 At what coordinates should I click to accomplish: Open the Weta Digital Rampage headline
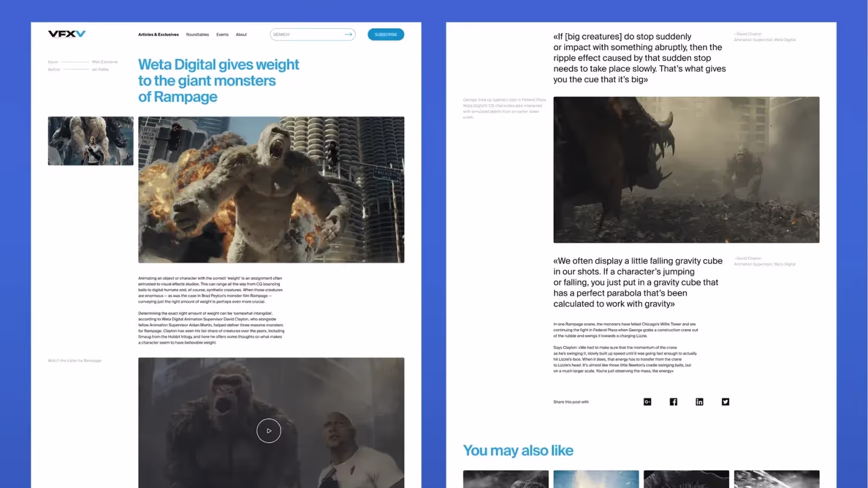[218, 80]
